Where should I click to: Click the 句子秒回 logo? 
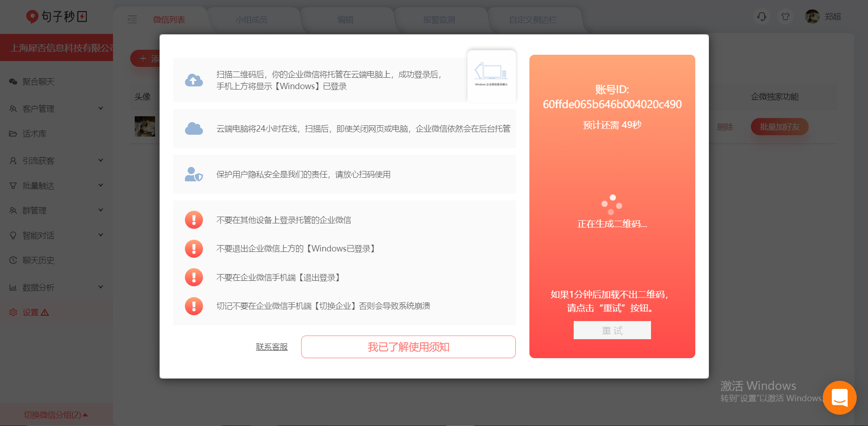(57, 17)
